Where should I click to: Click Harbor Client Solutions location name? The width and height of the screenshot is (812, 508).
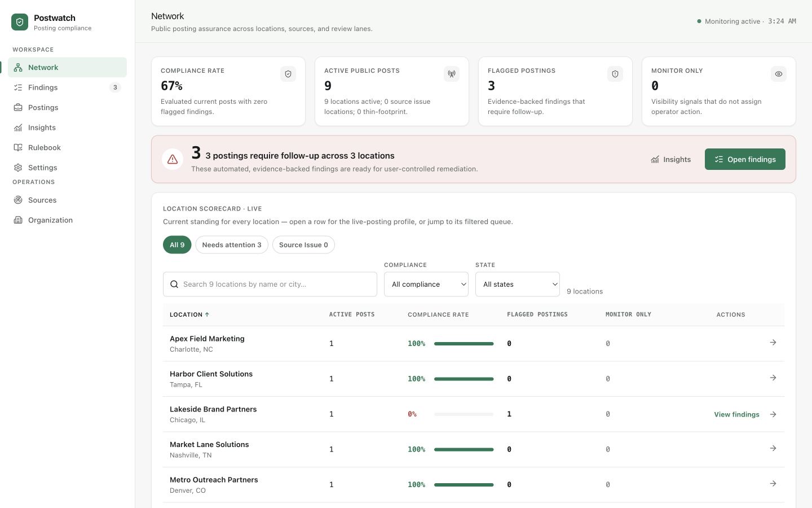tap(211, 374)
